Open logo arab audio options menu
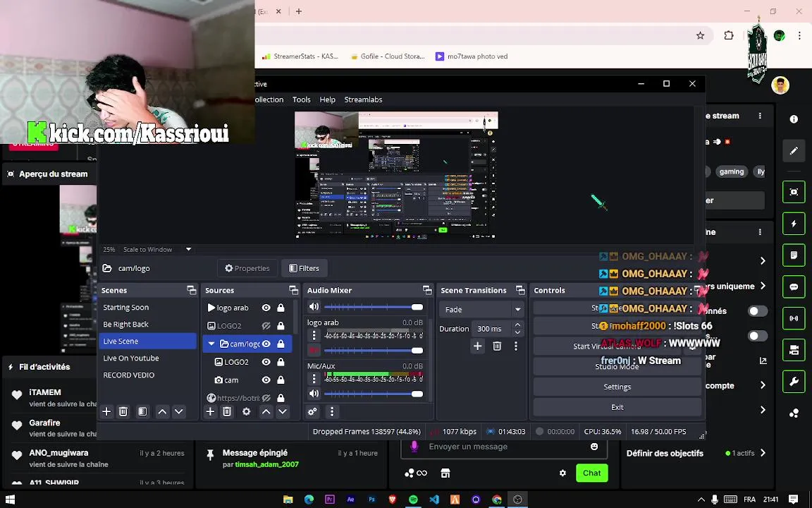Viewport: 812px width, 508px height. coord(314,335)
